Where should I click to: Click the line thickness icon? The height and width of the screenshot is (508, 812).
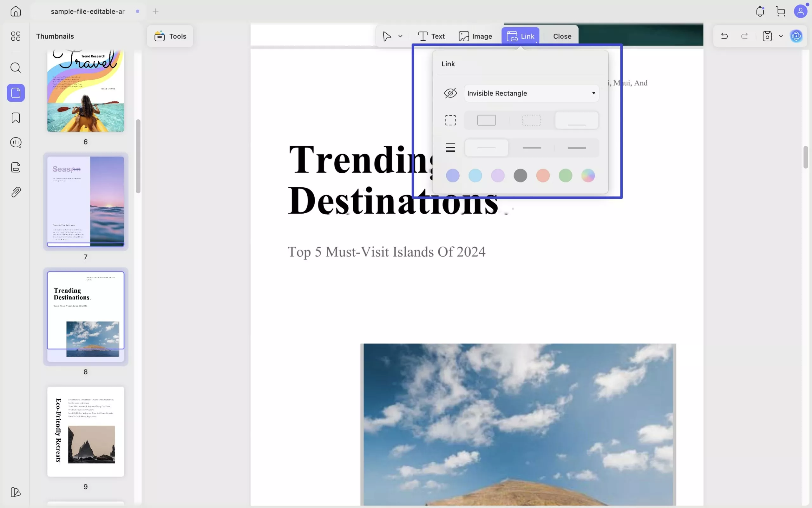point(451,148)
